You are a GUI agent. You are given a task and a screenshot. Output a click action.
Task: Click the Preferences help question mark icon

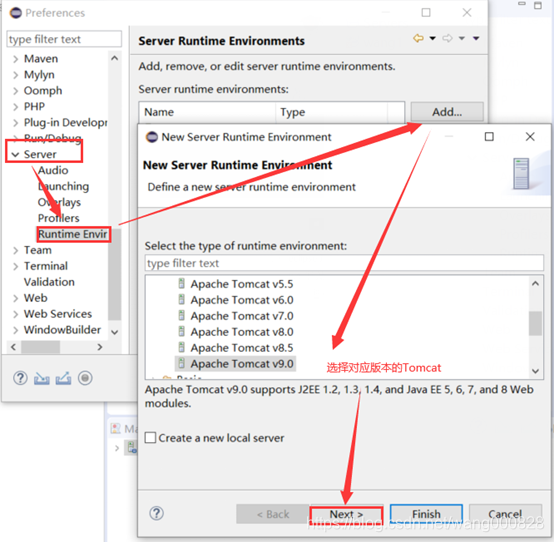(x=20, y=378)
